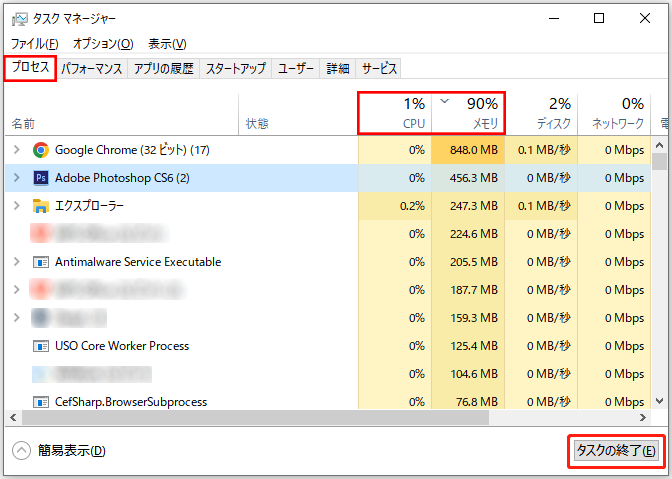Screen dimensions: 672x479
Task: Open the ファイル(F) menu
Action: pos(34,44)
